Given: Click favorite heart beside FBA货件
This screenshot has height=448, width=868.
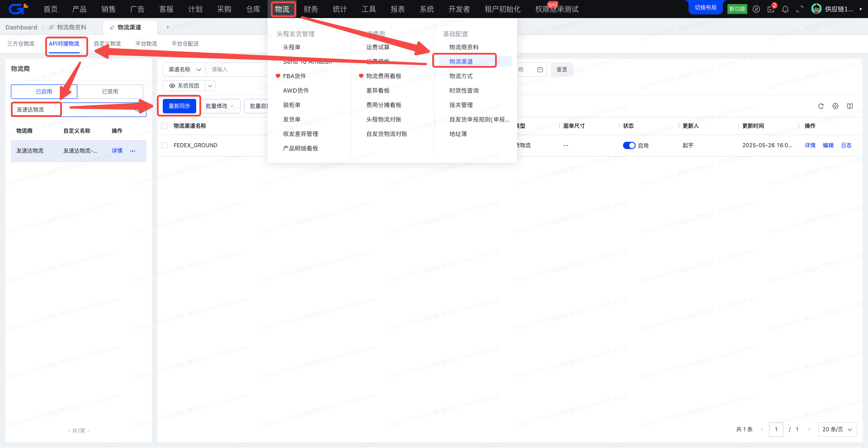Looking at the screenshot, I should [278, 76].
